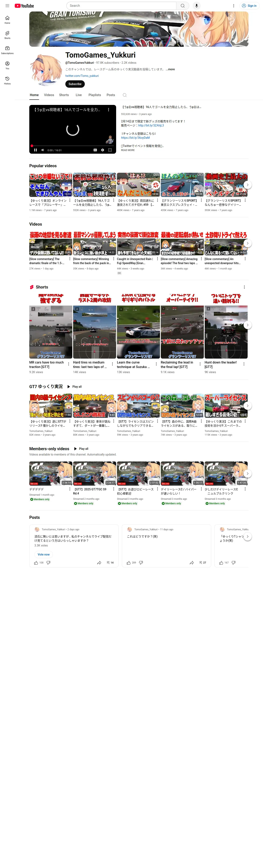263x868 pixels.
Task: Open the top-bar settings kebab menu
Action: point(233,6)
